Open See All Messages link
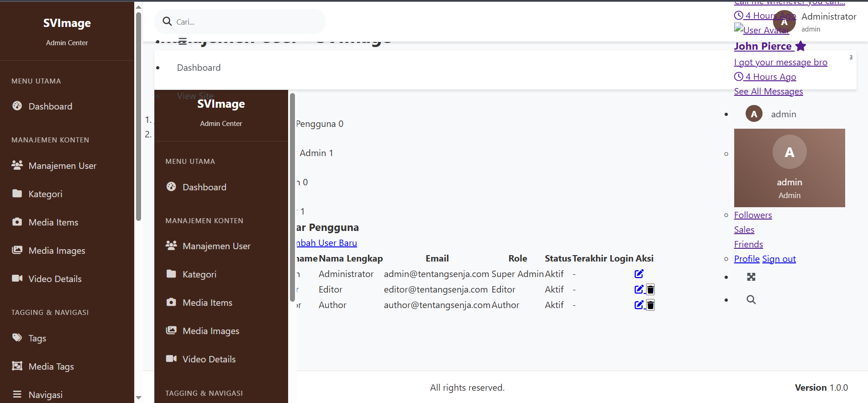The image size is (868, 403). (768, 92)
